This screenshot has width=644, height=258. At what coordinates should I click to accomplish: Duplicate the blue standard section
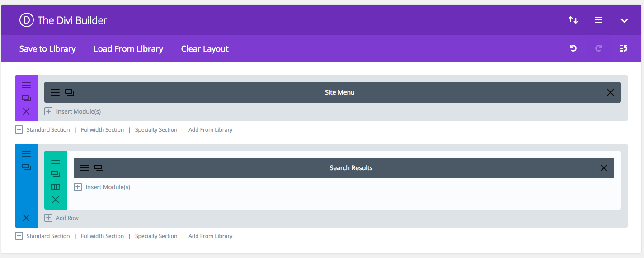tap(26, 167)
